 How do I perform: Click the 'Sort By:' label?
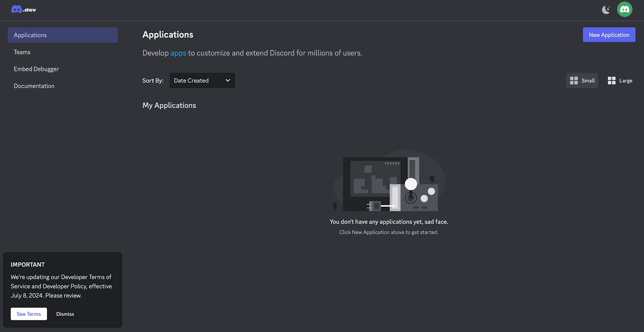click(153, 81)
